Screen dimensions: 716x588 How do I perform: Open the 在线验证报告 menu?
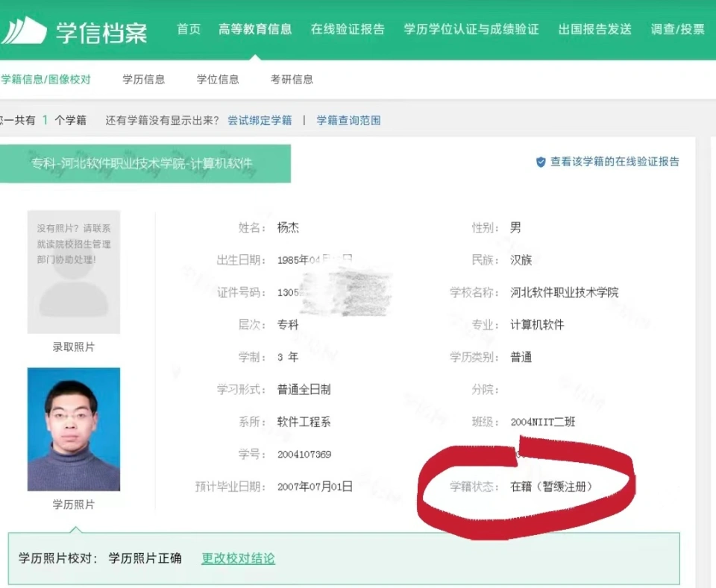[348, 29]
